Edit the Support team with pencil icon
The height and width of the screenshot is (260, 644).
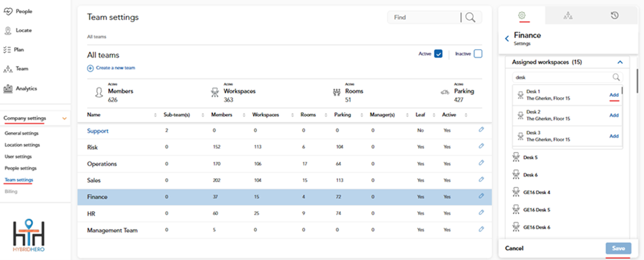(x=481, y=130)
